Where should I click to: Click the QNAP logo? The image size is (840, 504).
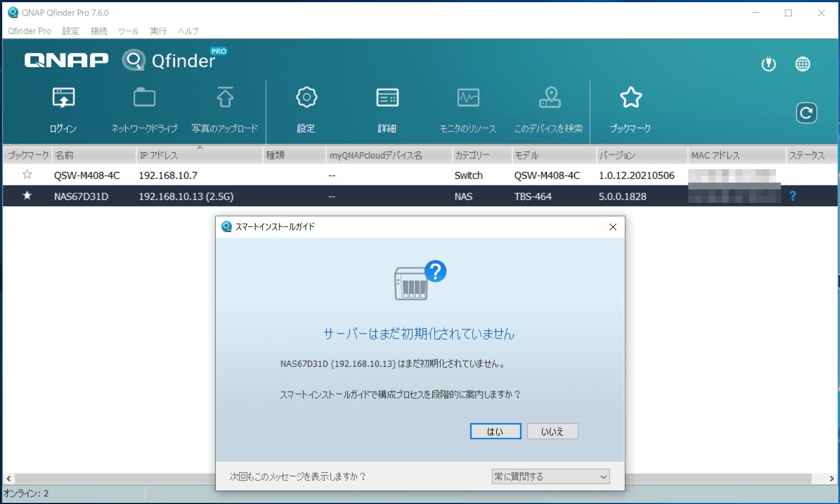coord(66,60)
